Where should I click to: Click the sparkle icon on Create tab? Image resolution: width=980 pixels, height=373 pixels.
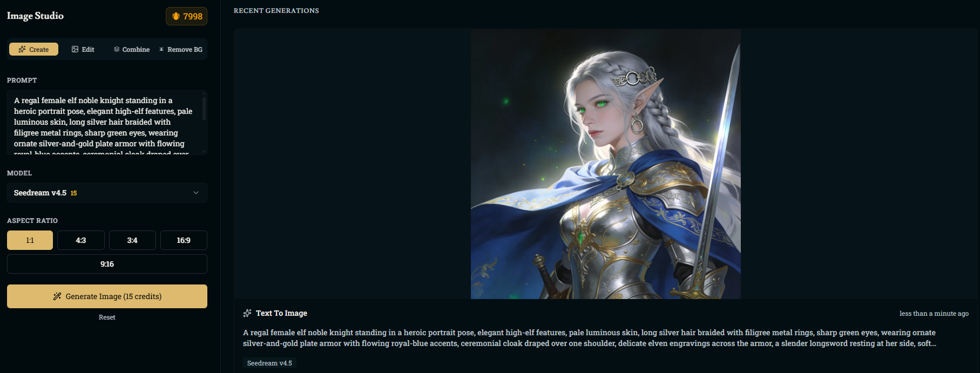click(22, 49)
